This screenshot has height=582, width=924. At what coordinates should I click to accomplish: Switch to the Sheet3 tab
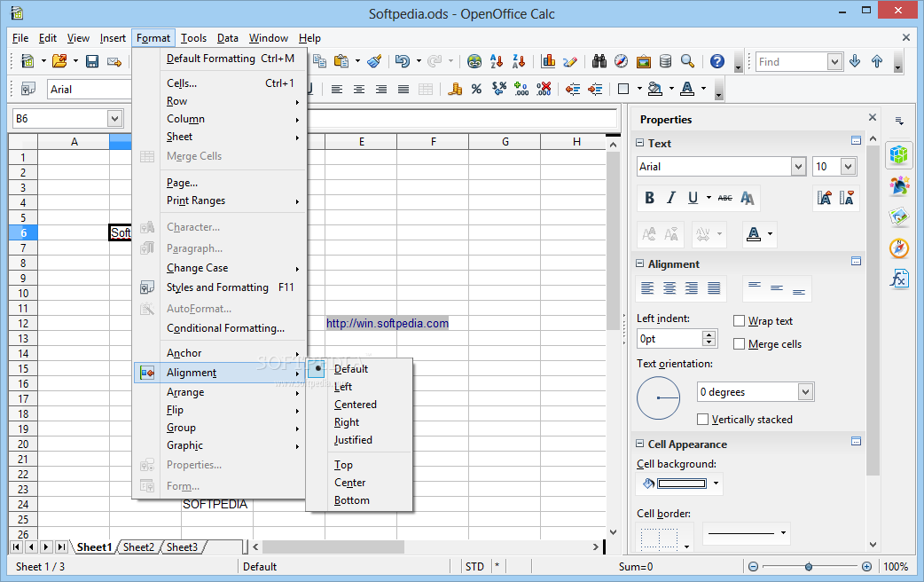[182, 547]
